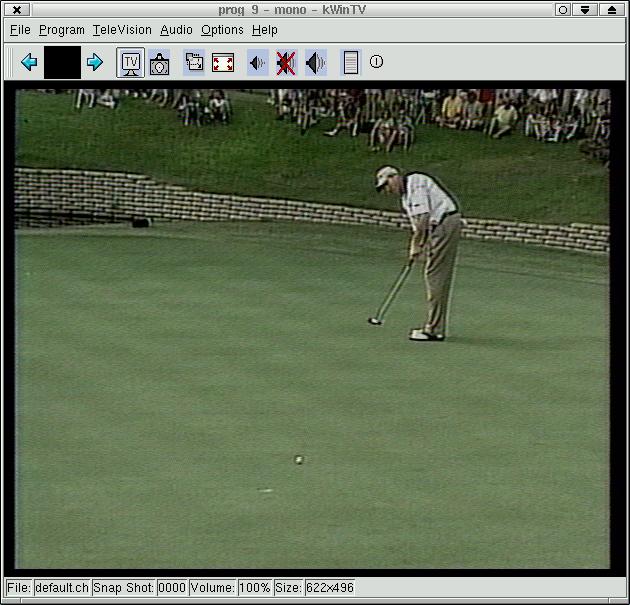Click the previous channel left arrow
630x605 pixels.
coord(29,63)
